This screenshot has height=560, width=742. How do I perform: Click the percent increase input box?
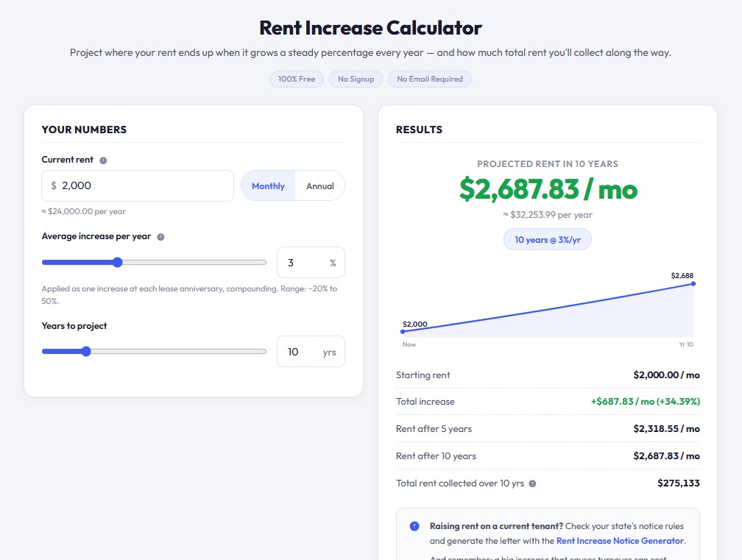click(x=311, y=263)
